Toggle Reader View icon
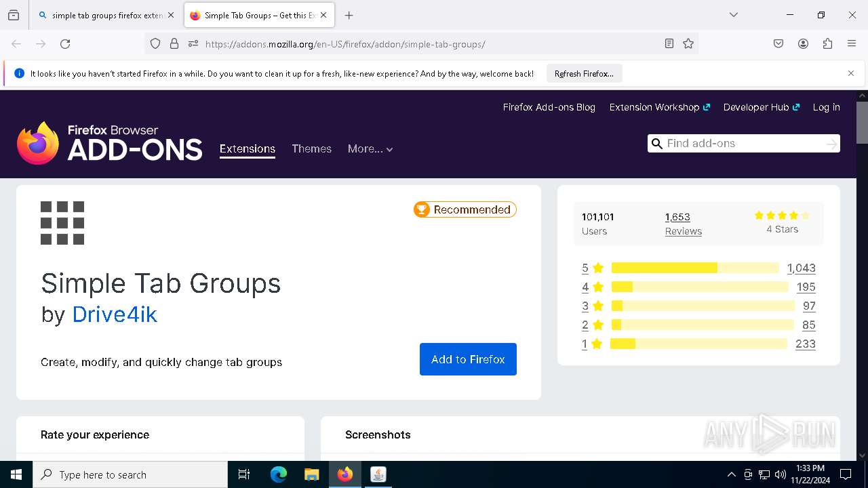The width and height of the screenshot is (868, 488). pos(669,44)
